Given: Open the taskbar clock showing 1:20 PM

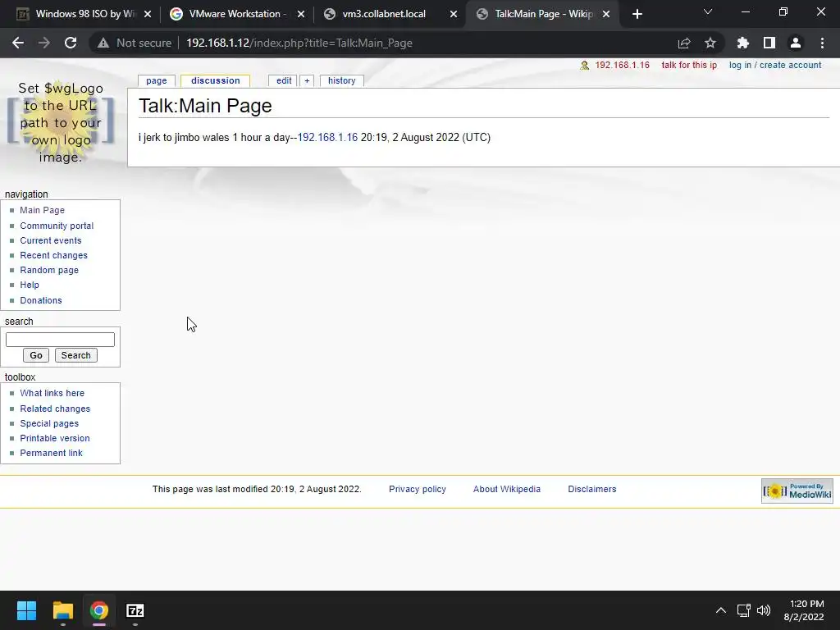Looking at the screenshot, I should pos(804,610).
